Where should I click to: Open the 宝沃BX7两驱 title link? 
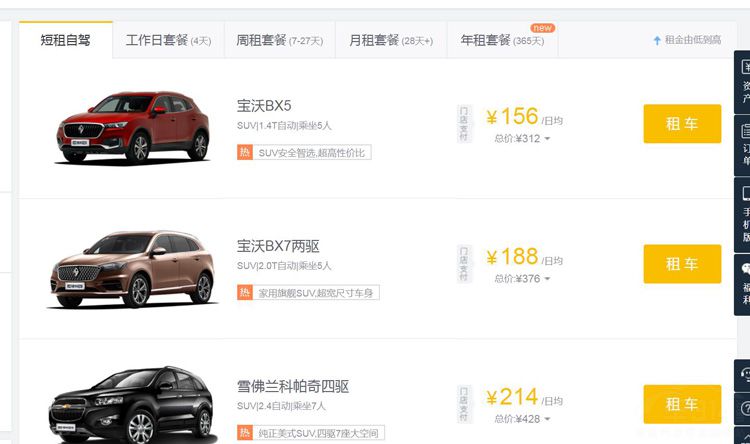tap(278, 246)
